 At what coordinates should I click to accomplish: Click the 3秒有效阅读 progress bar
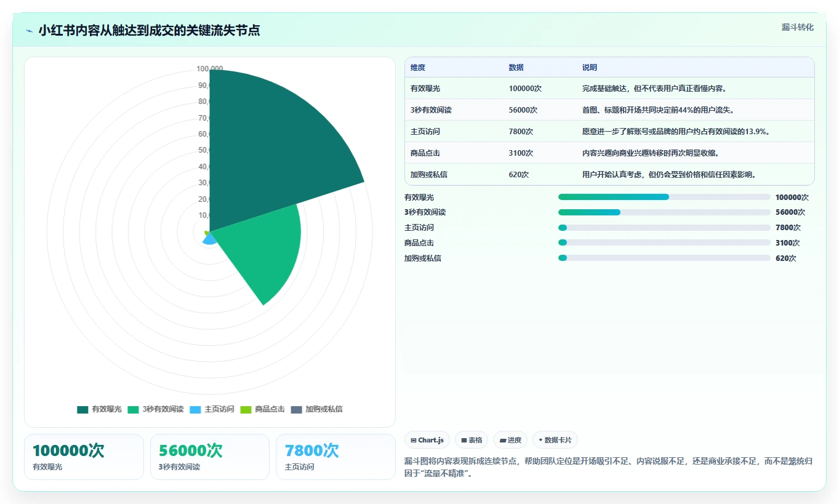(x=664, y=212)
